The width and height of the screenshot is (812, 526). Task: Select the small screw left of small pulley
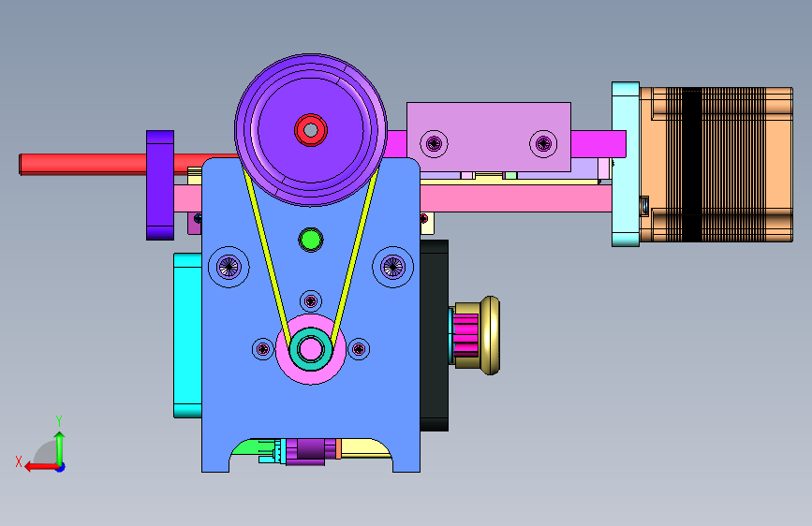tap(263, 349)
